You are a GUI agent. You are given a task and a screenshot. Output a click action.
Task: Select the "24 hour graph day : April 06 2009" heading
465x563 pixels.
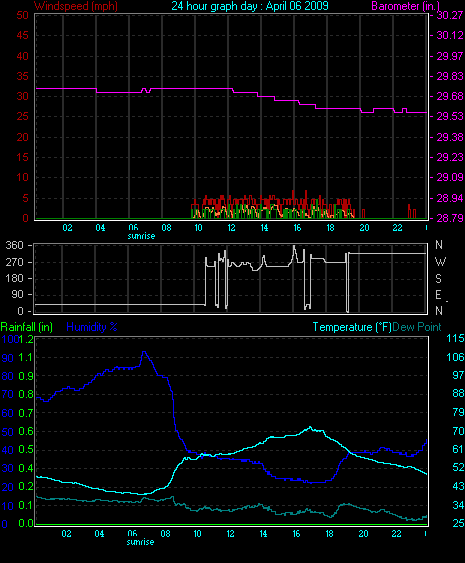250,6
